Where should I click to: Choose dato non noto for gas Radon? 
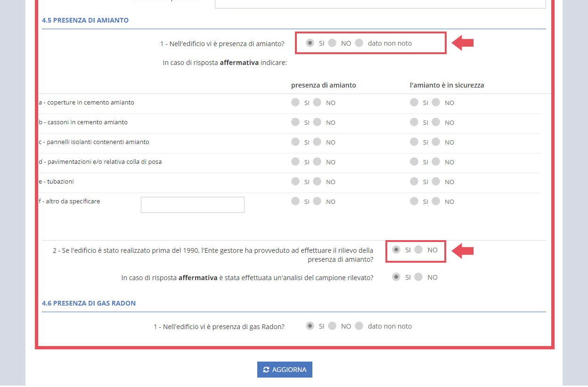point(359,326)
